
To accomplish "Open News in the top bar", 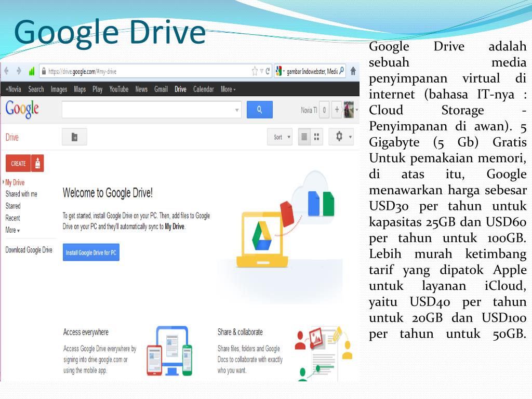I will [141, 89].
